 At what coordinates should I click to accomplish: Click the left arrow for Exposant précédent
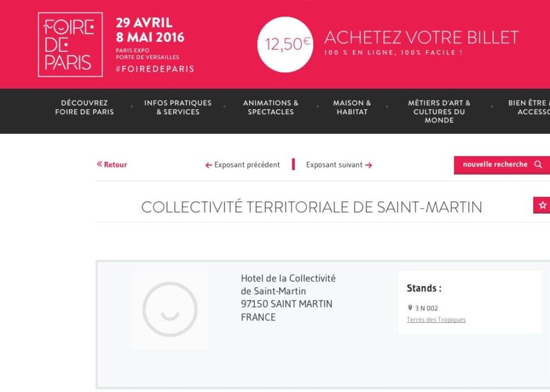point(208,165)
